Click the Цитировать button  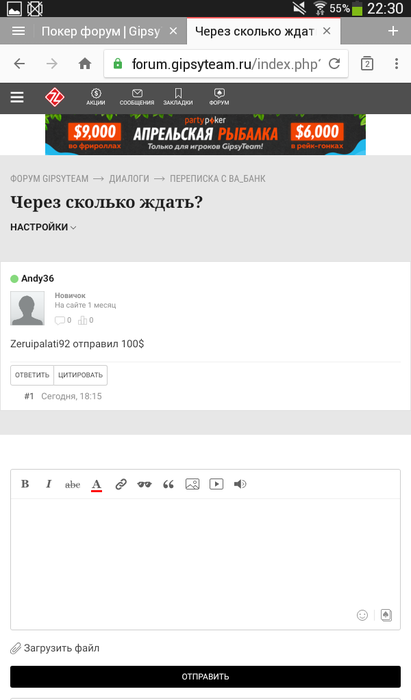tap(80, 375)
